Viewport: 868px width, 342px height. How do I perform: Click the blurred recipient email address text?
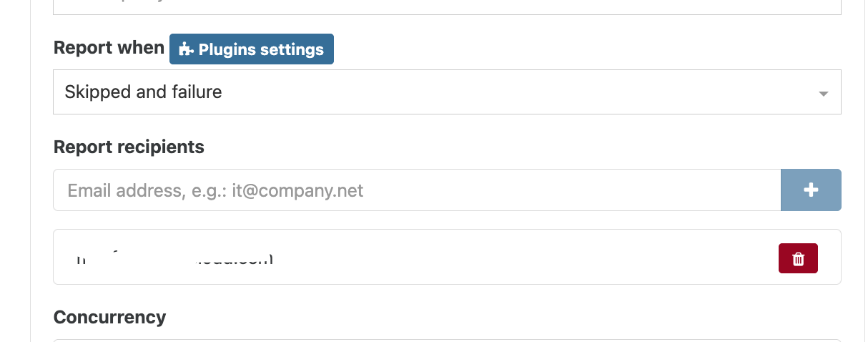(x=174, y=259)
